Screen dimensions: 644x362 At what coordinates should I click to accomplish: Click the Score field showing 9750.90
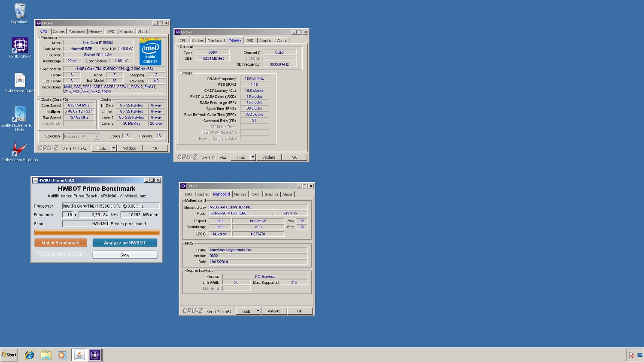click(x=85, y=224)
